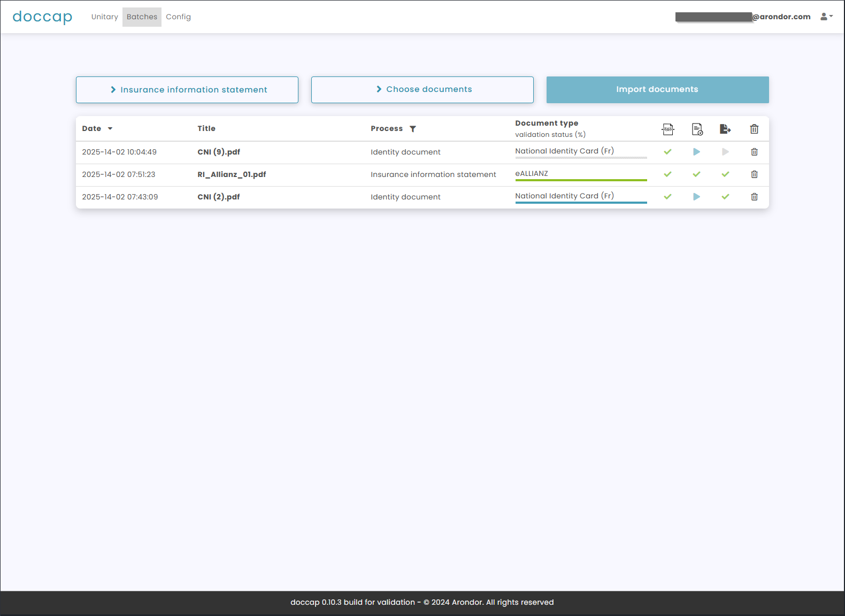Image resolution: width=845 pixels, height=616 pixels.
Task: Open the user account dropdown
Action: tap(826, 17)
